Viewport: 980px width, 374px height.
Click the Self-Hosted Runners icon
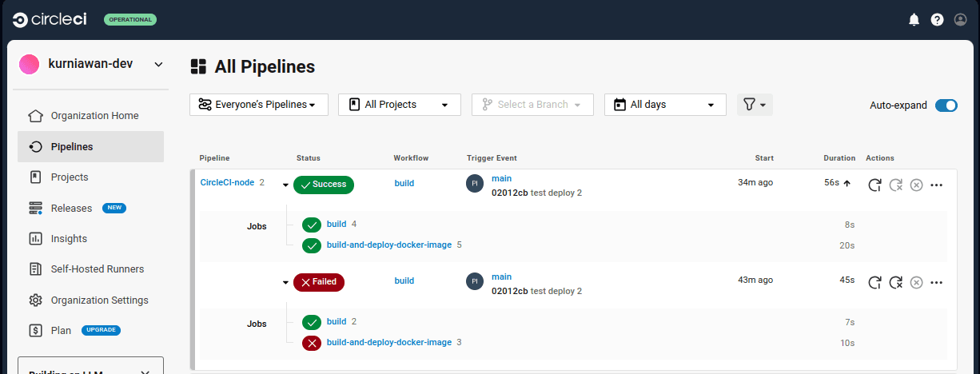click(x=35, y=269)
